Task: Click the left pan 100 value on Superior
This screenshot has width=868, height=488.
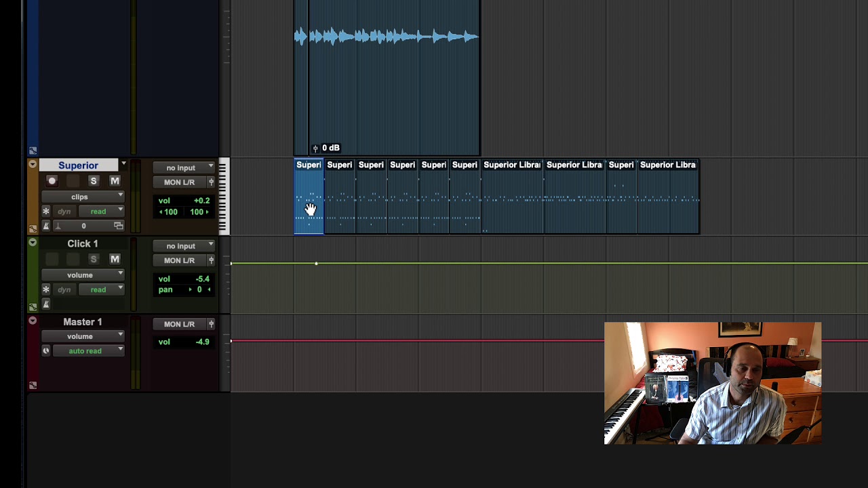Action: 170,212
